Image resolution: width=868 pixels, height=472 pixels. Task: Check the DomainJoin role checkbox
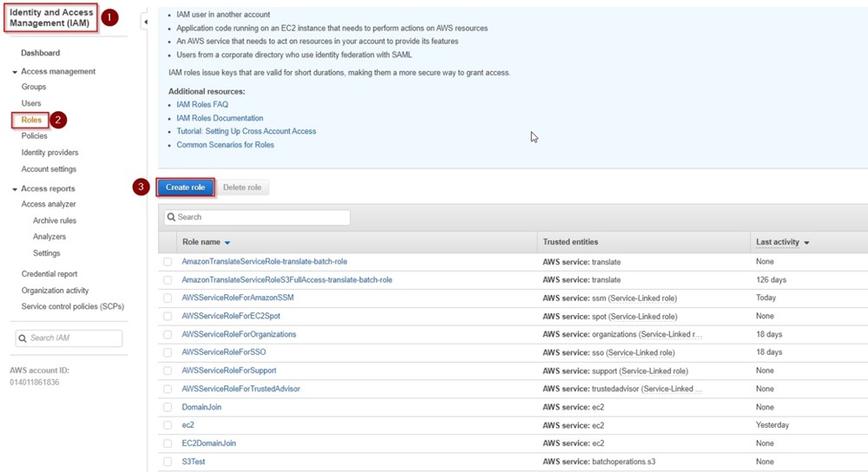tap(168, 407)
